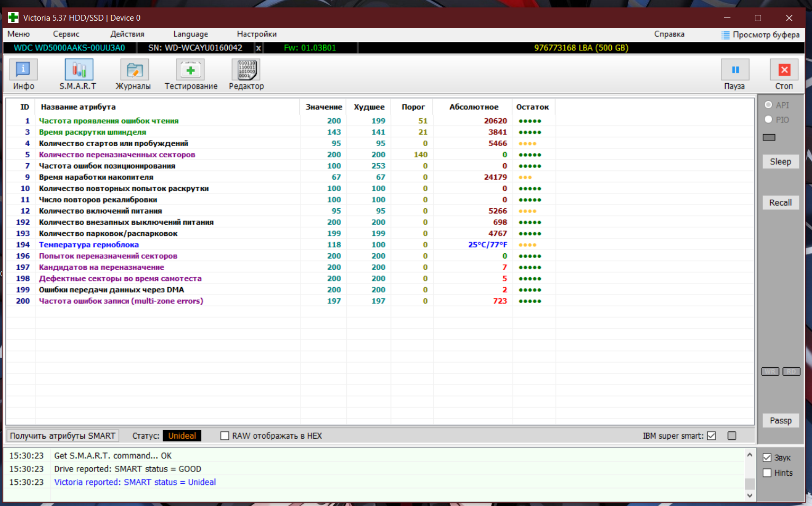Open the Справка help menu
The width and height of the screenshot is (812, 506).
click(669, 34)
